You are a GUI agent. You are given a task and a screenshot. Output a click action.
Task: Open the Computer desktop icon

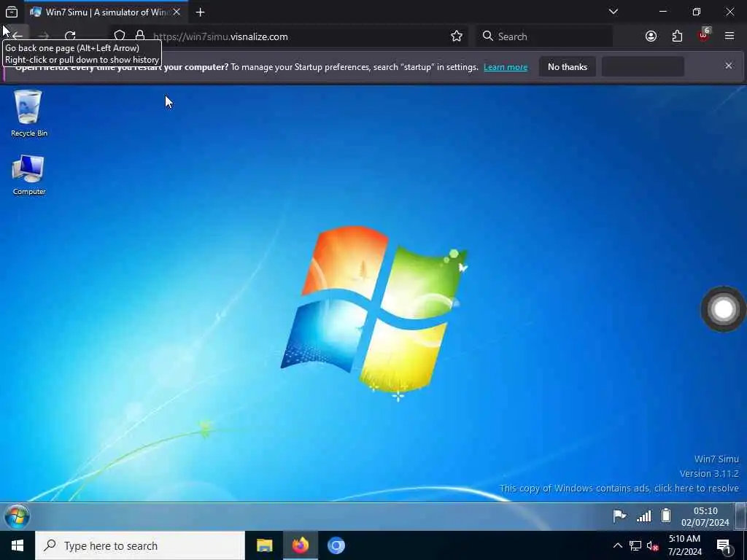pyautogui.click(x=28, y=175)
